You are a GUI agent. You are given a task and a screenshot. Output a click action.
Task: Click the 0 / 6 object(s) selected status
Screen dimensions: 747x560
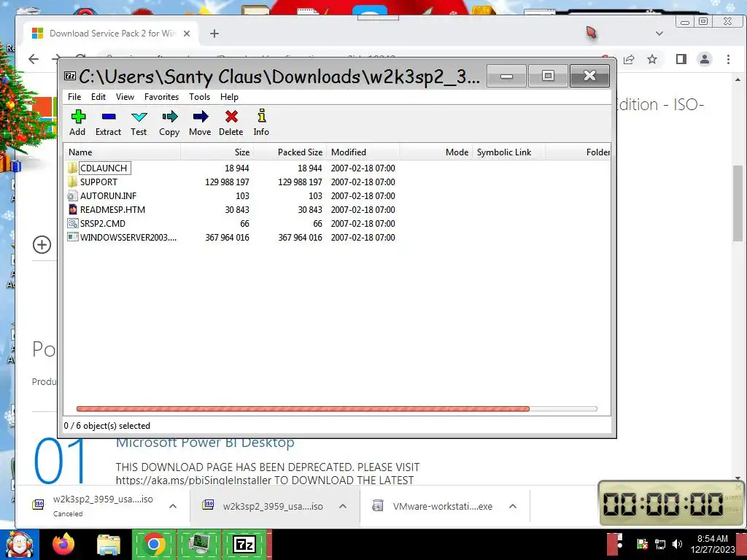[x=107, y=426]
